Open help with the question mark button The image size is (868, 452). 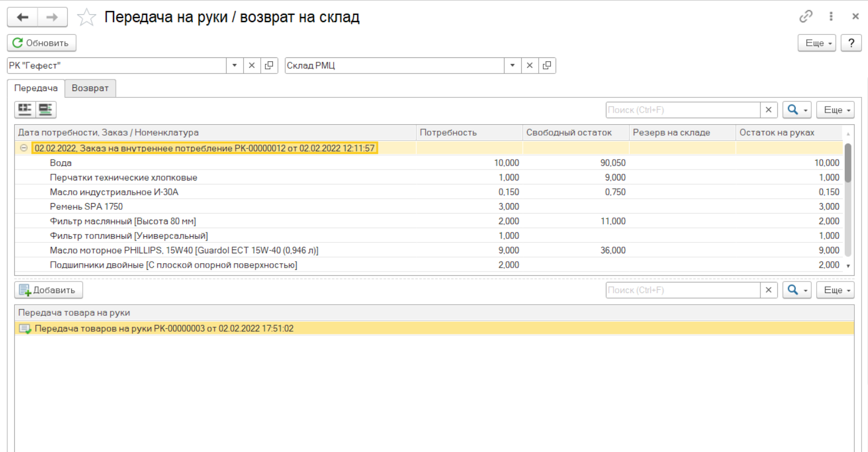[x=851, y=43]
